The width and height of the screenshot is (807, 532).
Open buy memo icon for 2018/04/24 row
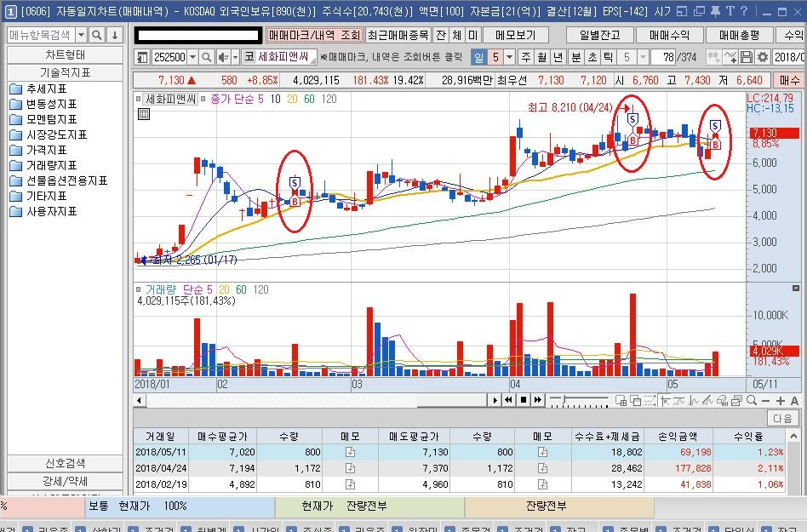(x=350, y=467)
